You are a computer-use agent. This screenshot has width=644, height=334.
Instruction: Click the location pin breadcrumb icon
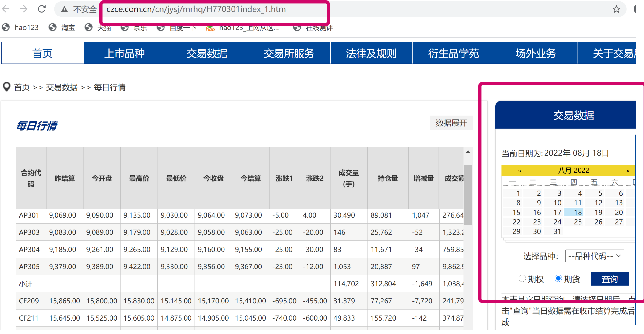click(6, 87)
